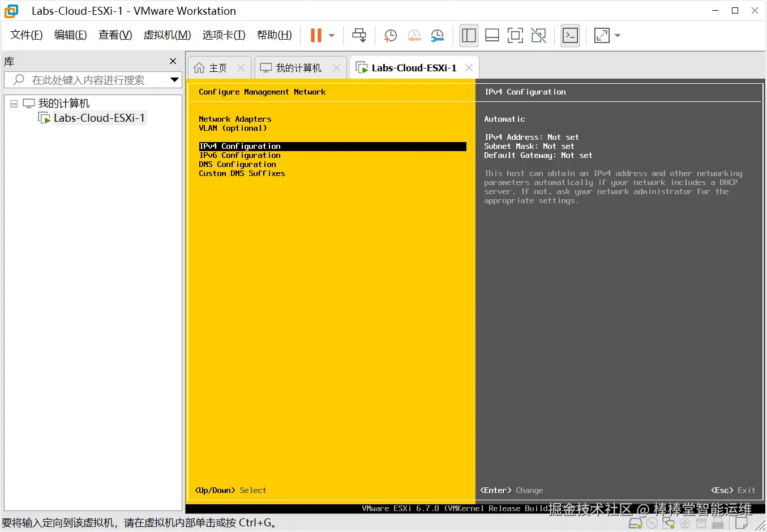This screenshot has height=532, width=767.
Task: Select DNS Configuration entry
Action: (x=237, y=164)
